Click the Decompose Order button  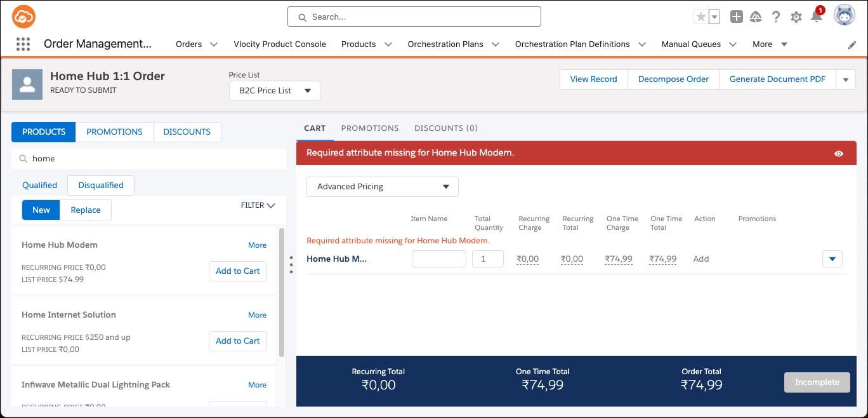tap(673, 79)
